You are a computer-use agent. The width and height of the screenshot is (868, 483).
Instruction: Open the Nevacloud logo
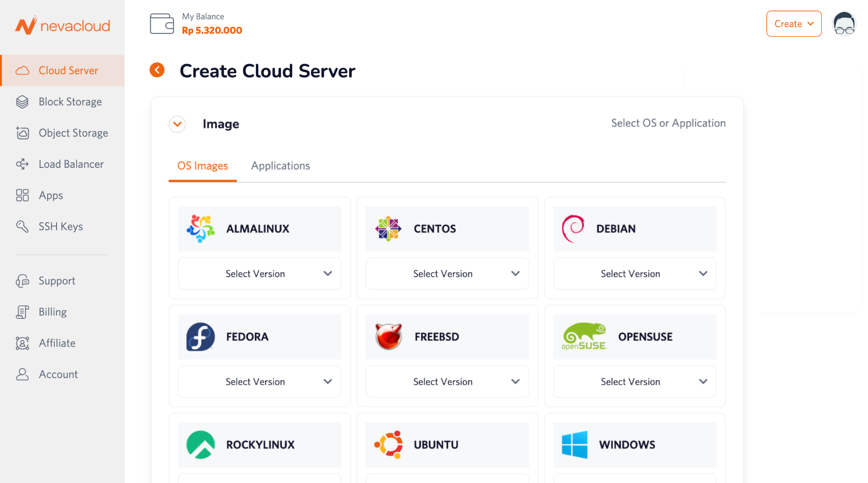tap(62, 25)
